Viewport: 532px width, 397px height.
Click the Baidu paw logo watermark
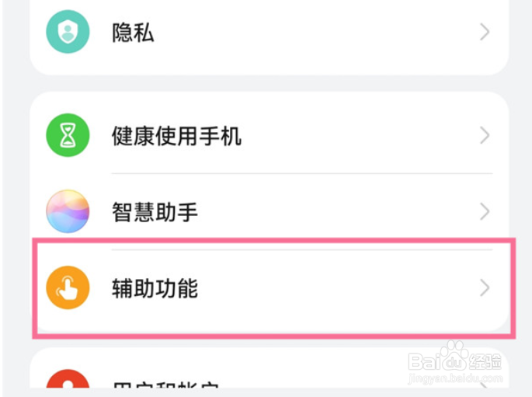454,355
